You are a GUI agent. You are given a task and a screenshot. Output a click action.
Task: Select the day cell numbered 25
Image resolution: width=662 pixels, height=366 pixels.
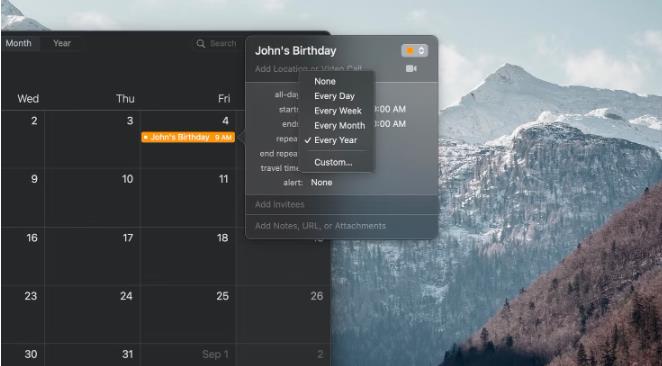point(188,314)
